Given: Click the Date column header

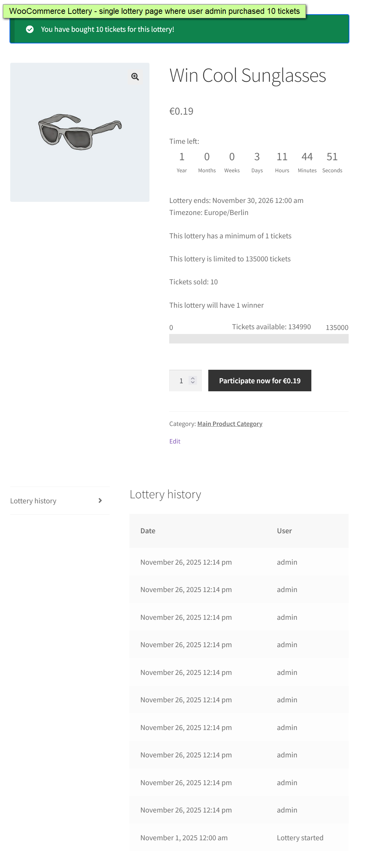Looking at the screenshot, I should (148, 531).
